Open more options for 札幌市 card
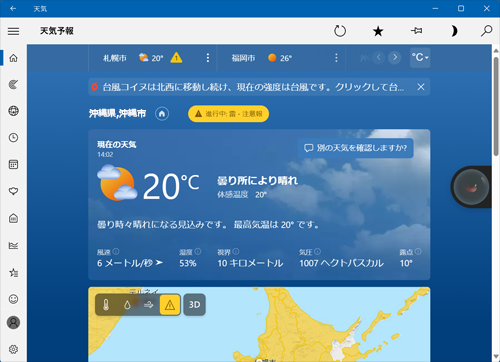 [208, 58]
